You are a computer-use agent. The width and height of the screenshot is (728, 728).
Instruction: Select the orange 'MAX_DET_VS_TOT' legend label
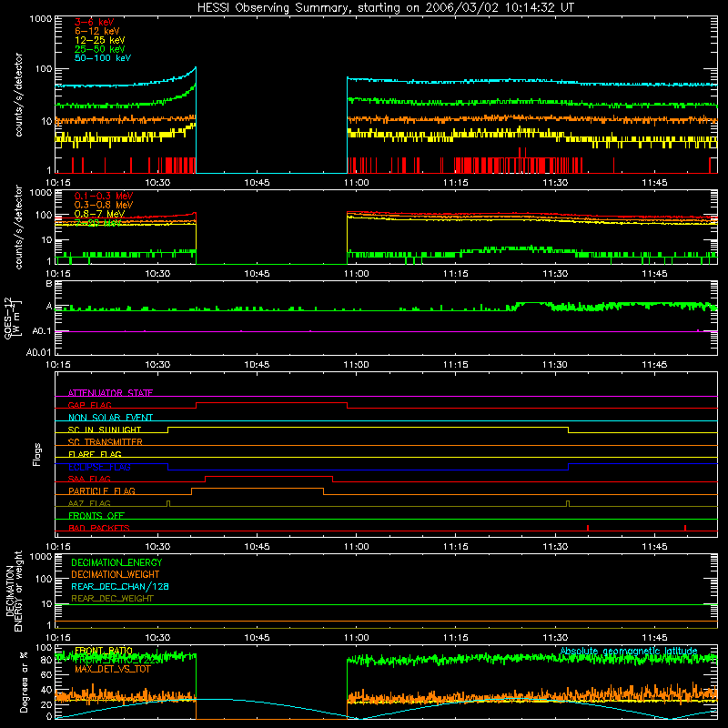113,669
